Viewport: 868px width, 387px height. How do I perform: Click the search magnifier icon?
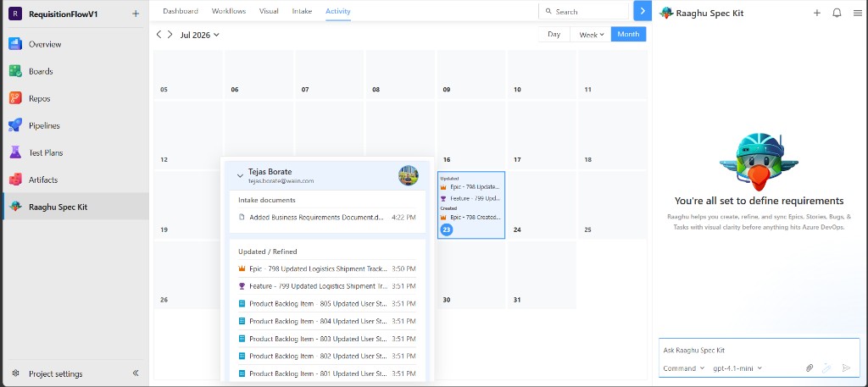click(548, 11)
